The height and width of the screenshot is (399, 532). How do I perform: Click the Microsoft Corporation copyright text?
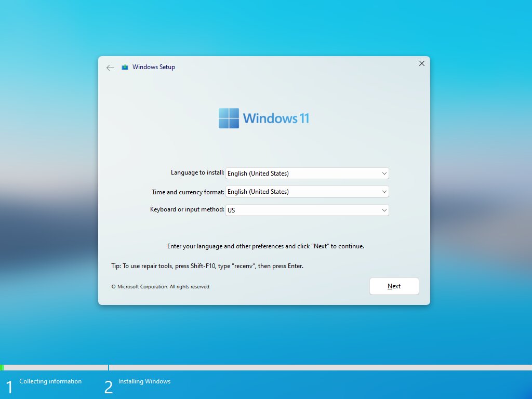(x=161, y=287)
